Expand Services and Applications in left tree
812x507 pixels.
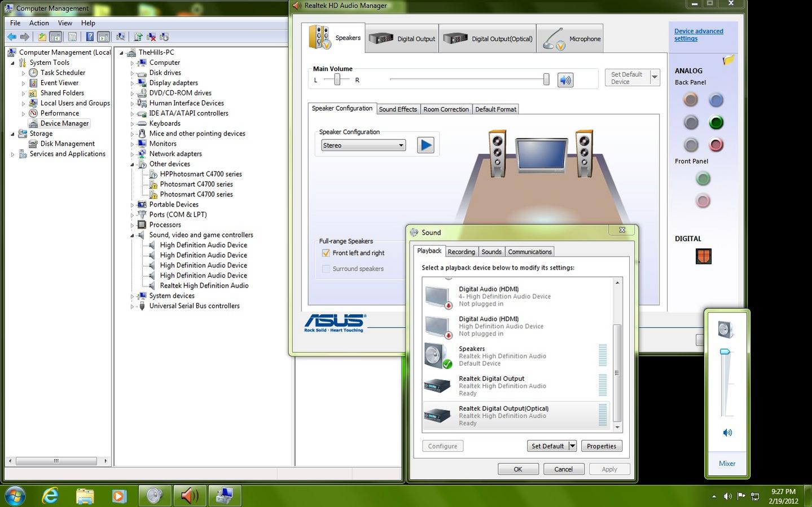pos(12,154)
